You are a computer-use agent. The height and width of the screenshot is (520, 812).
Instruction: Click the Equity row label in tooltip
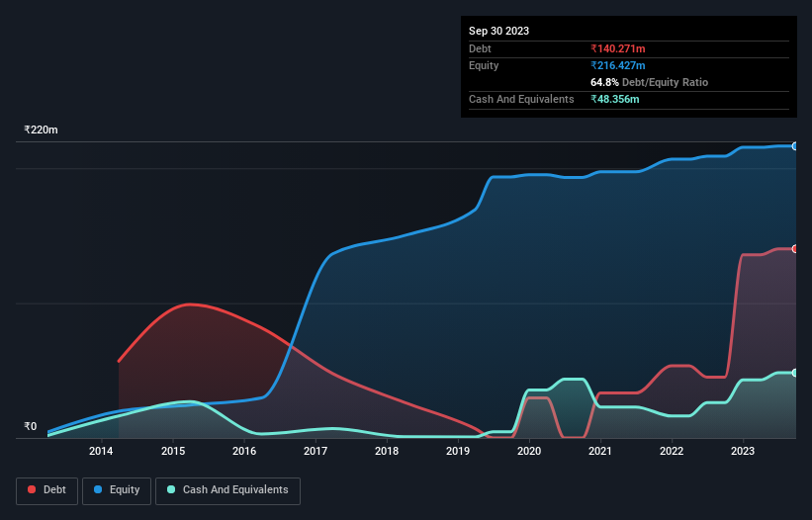[484, 65]
